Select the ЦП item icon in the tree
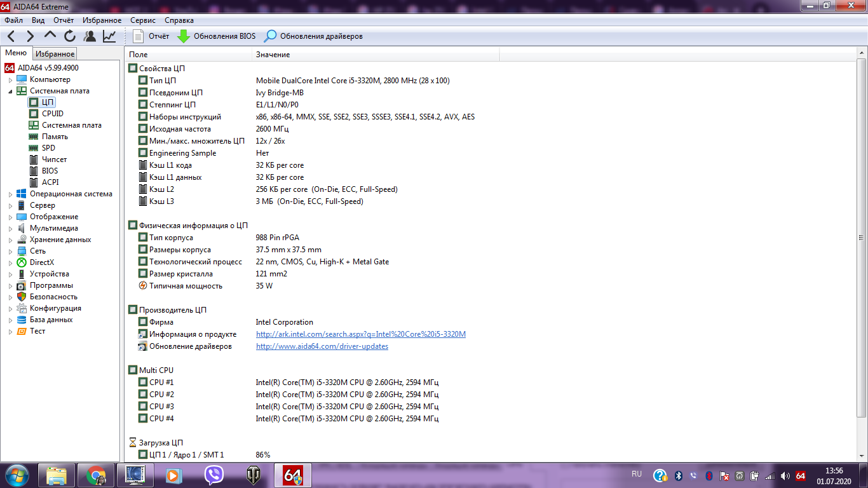 (34, 102)
